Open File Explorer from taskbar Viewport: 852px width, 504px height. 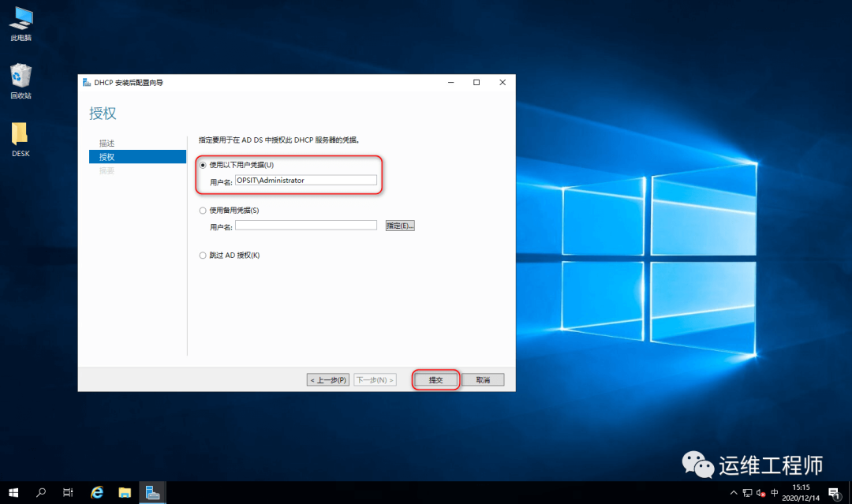click(125, 493)
